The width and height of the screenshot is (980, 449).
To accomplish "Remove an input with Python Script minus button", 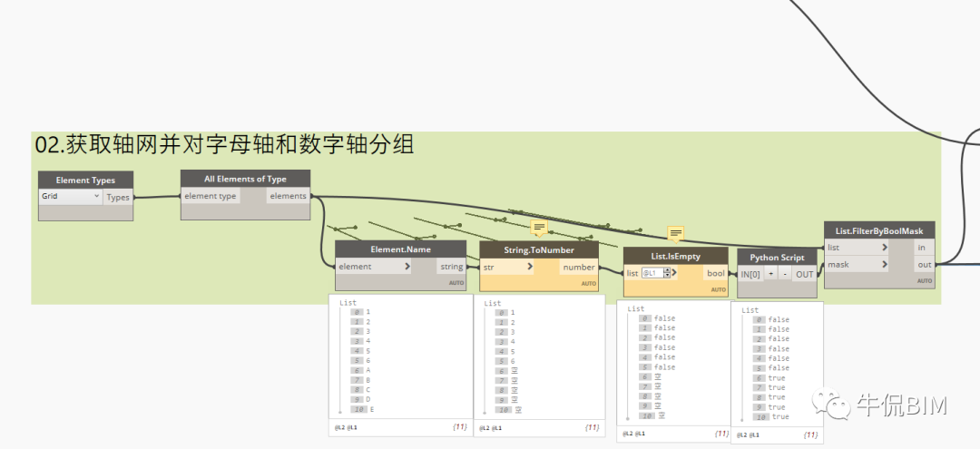I will [784, 274].
